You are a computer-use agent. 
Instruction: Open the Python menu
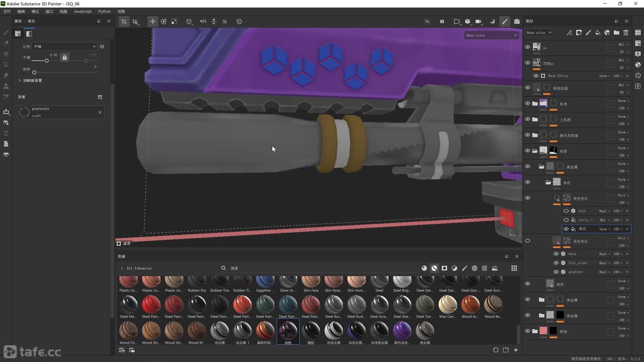(104, 11)
